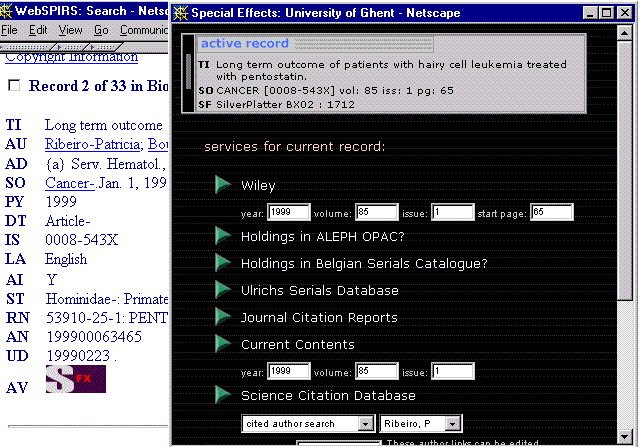Click green arrow beside Science Citation Database
The height and width of the screenshot is (447, 640).
(x=224, y=395)
